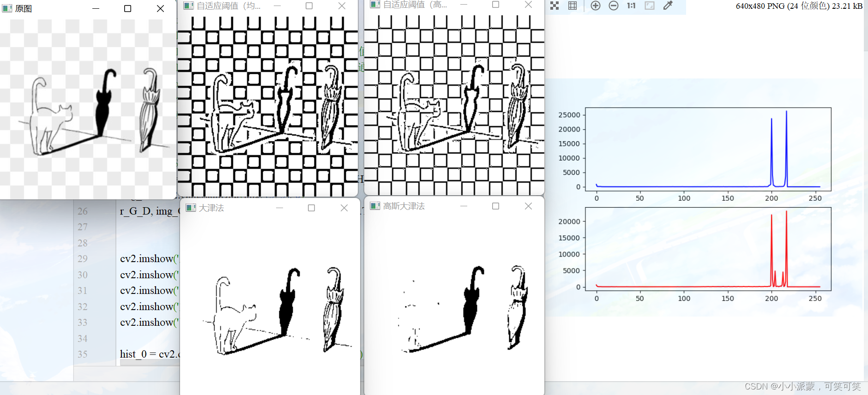Minimize the 大津法 window

(279, 208)
